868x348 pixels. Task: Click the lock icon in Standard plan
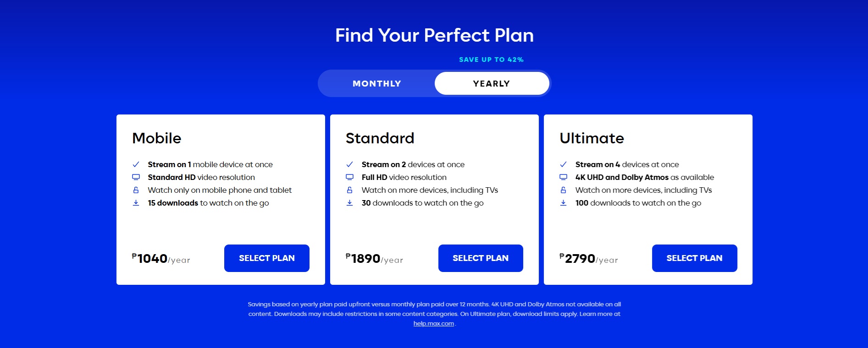click(x=349, y=190)
